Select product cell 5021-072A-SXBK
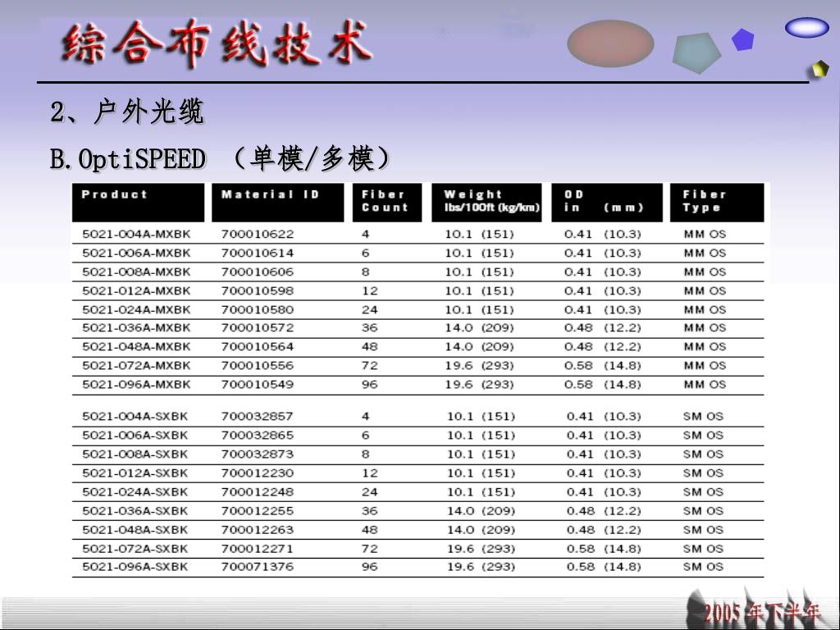The width and height of the screenshot is (840, 630). [x=135, y=549]
